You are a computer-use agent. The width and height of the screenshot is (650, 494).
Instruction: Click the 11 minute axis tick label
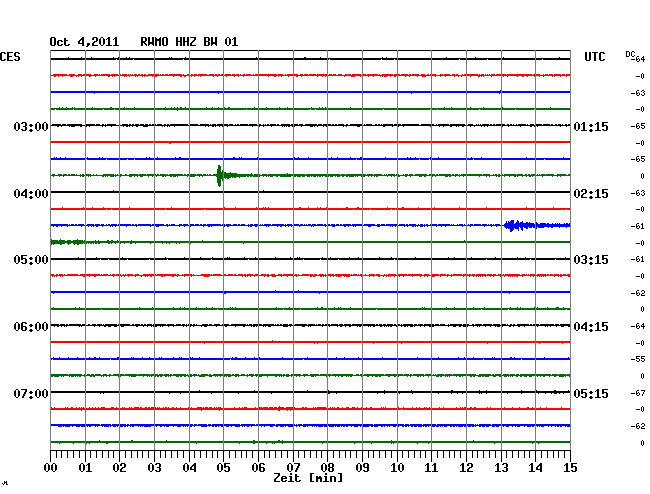tap(431, 468)
